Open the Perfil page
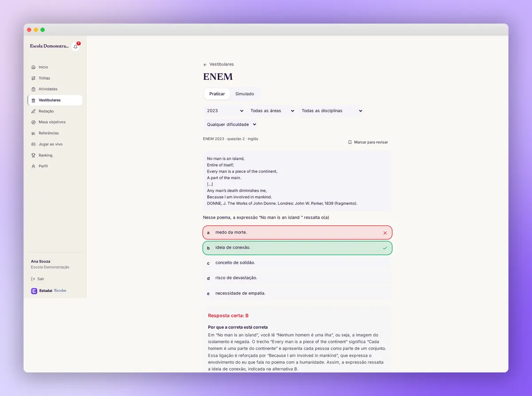 [55, 166]
